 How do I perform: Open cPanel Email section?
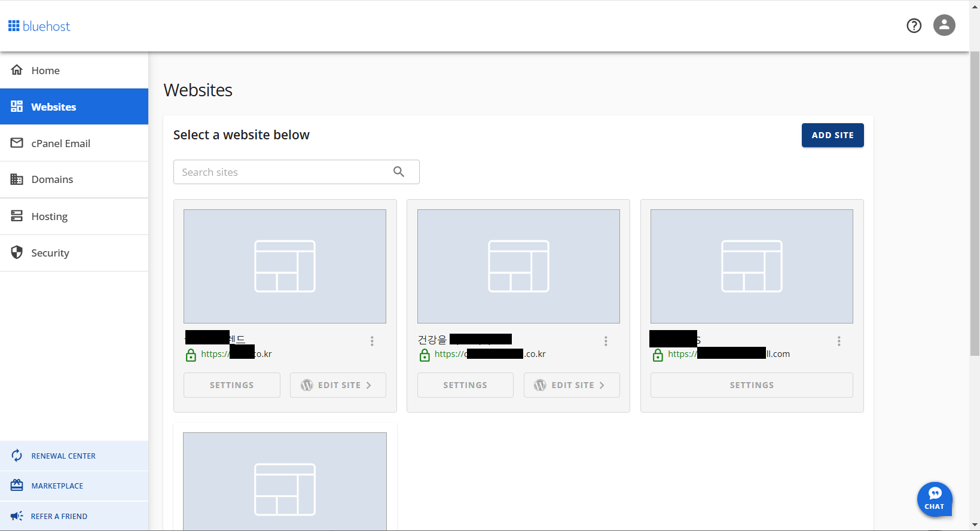[74, 143]
